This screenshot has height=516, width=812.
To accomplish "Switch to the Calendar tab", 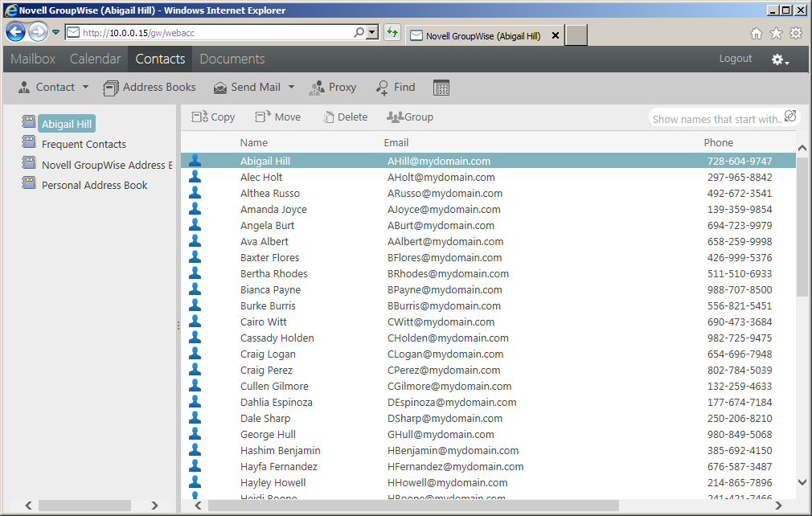I will pos(96,59).
